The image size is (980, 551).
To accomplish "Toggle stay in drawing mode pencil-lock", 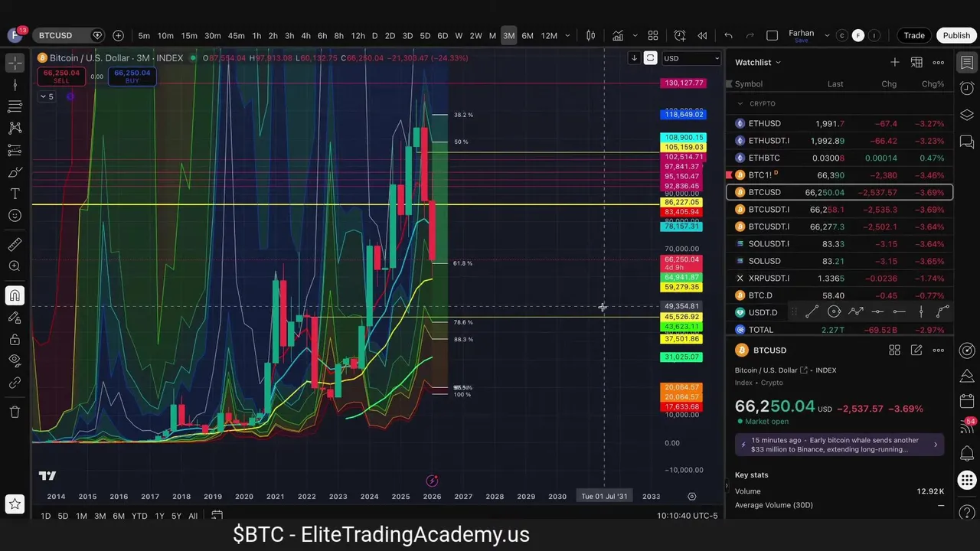I will pos(15,318).
